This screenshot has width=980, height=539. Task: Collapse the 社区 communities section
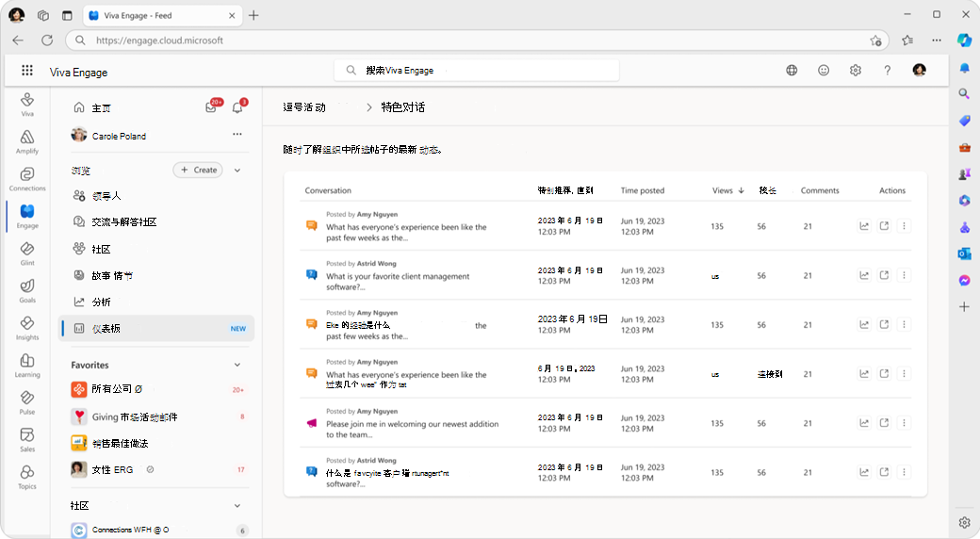[x=237, y=505]
